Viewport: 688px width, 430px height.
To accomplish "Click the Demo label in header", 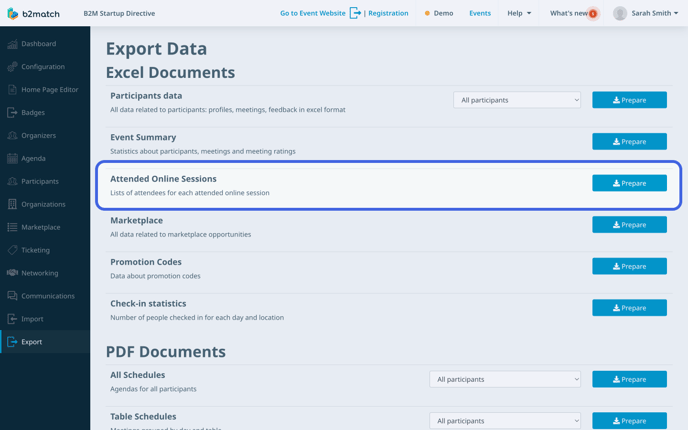I will pyautogui.click(x=443, y=13).
